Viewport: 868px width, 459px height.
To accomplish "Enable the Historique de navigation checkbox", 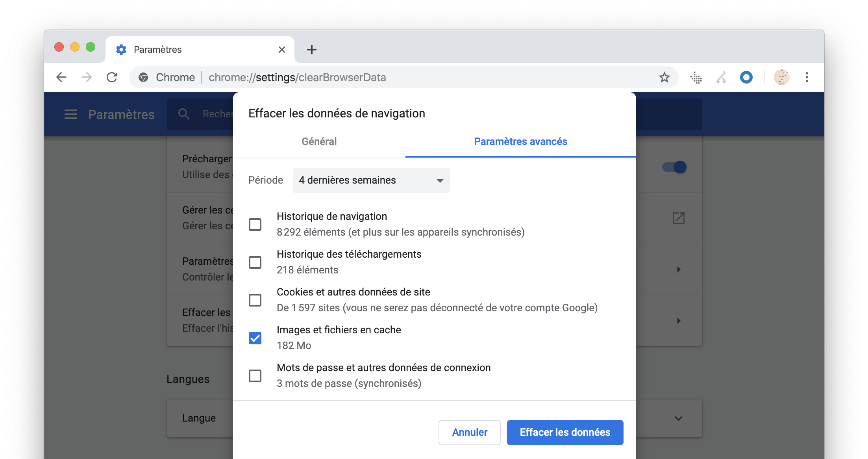I will 255,224.
